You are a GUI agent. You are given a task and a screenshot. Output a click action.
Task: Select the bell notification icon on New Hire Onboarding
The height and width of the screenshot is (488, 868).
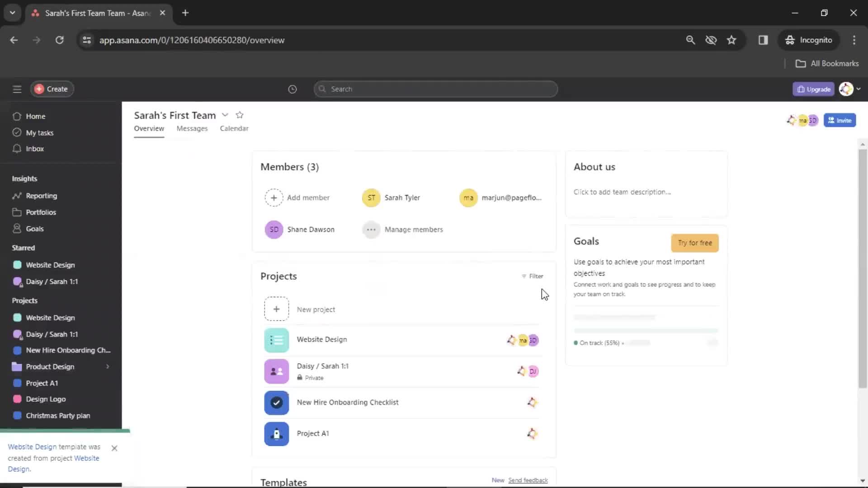(531, 402)
